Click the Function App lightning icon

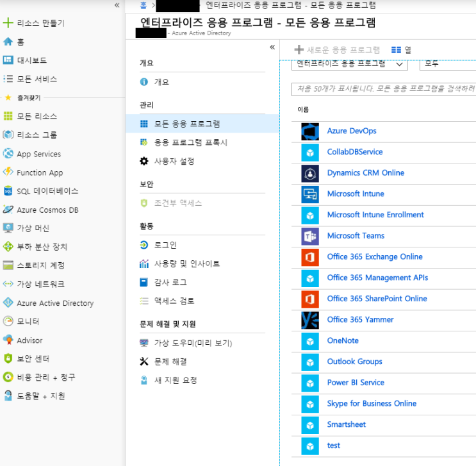[x=8, y=172]
